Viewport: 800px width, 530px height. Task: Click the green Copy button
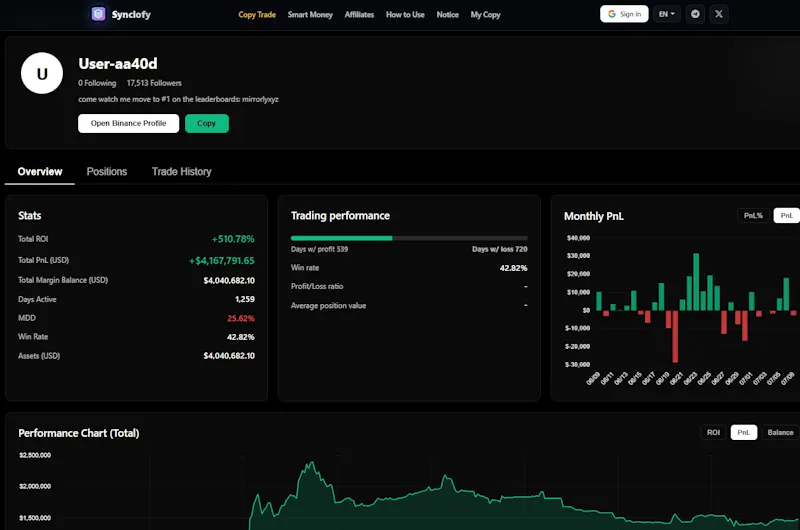tap(207, 123)
